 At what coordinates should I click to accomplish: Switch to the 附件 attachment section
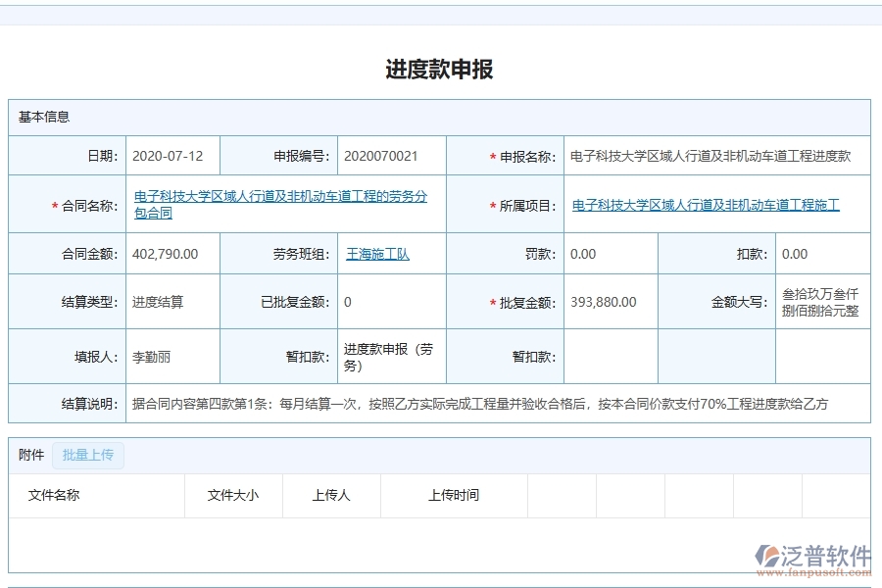tap(30, 455)
